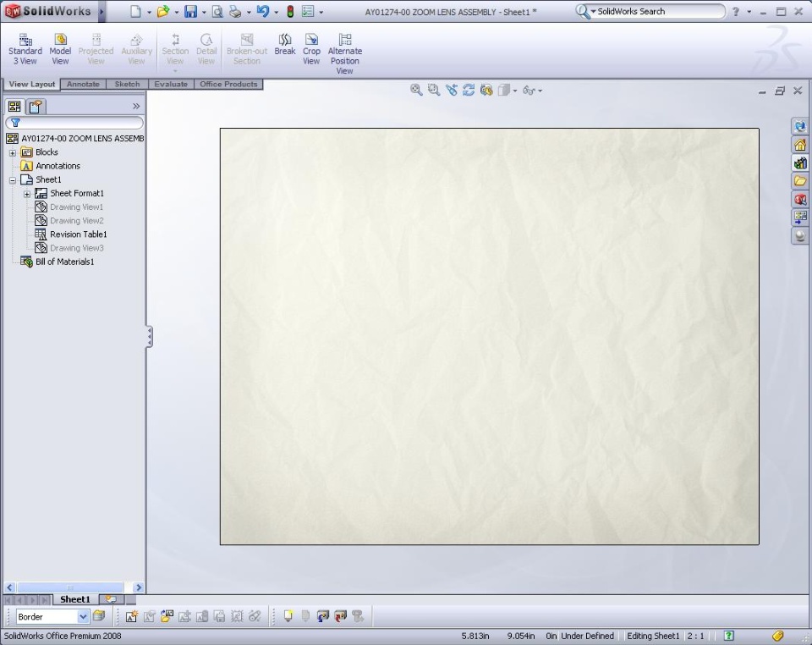Open the Border layer dropdown

[x=83, y=616]
